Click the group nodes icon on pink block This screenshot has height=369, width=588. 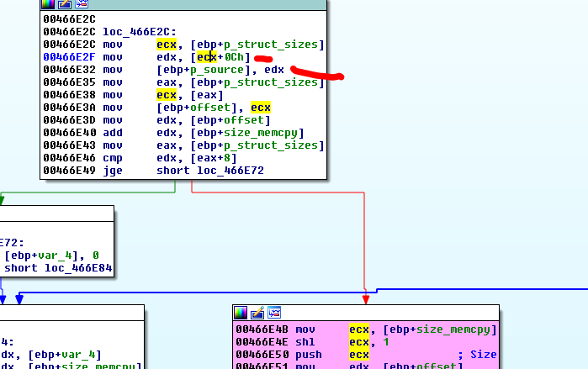coord(273,313)
